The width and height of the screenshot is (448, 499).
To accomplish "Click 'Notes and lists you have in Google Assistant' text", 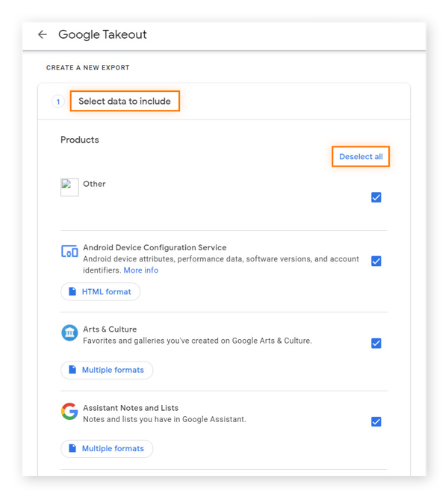I will tap(164, 419).
